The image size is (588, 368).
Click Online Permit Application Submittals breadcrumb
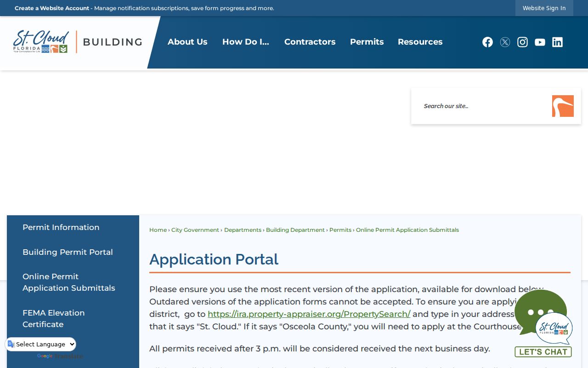tap(407, 230)
